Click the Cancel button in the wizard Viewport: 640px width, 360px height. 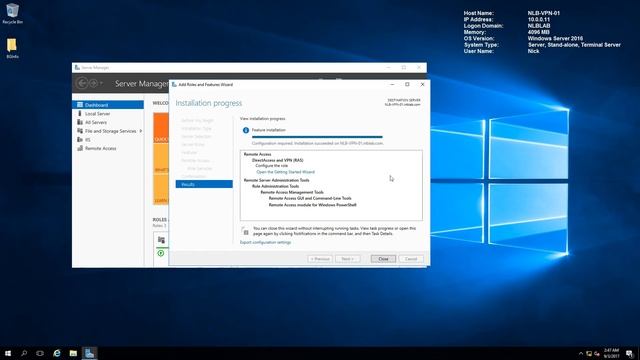[x=411, y=259]
